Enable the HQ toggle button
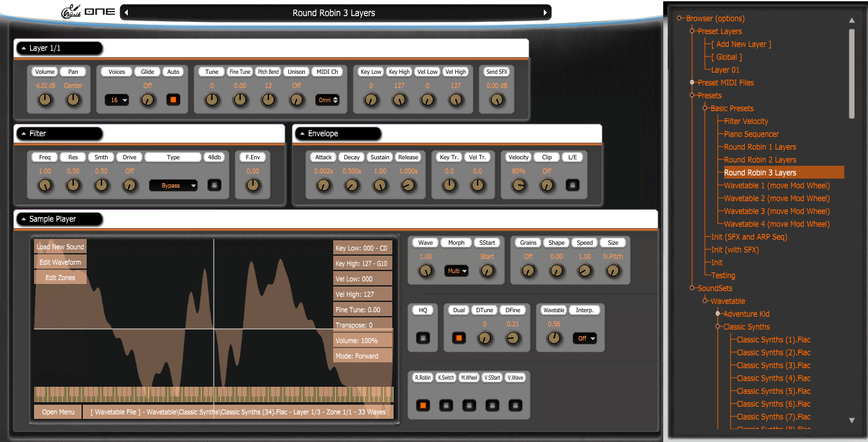 tap(422, 338)
